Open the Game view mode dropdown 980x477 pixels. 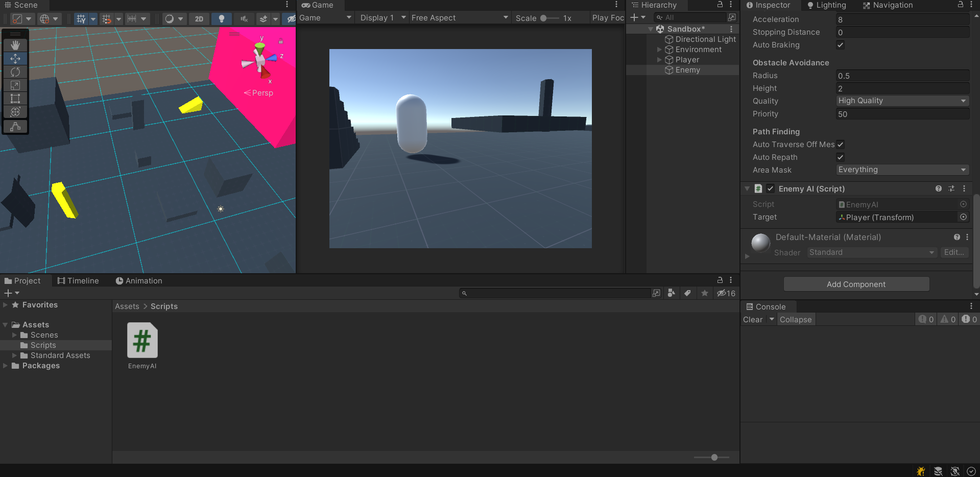tap(325, 18)
